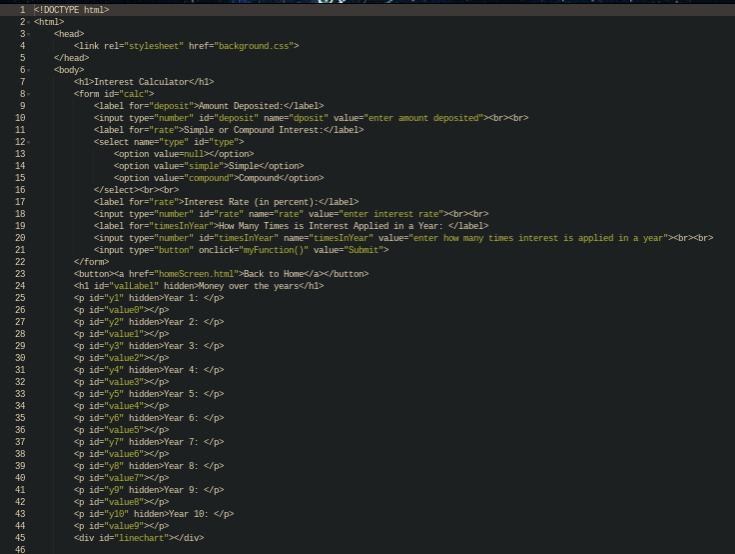Click the Year 5: paragraph text
735x554 pixels.
[x=181, y=394]
